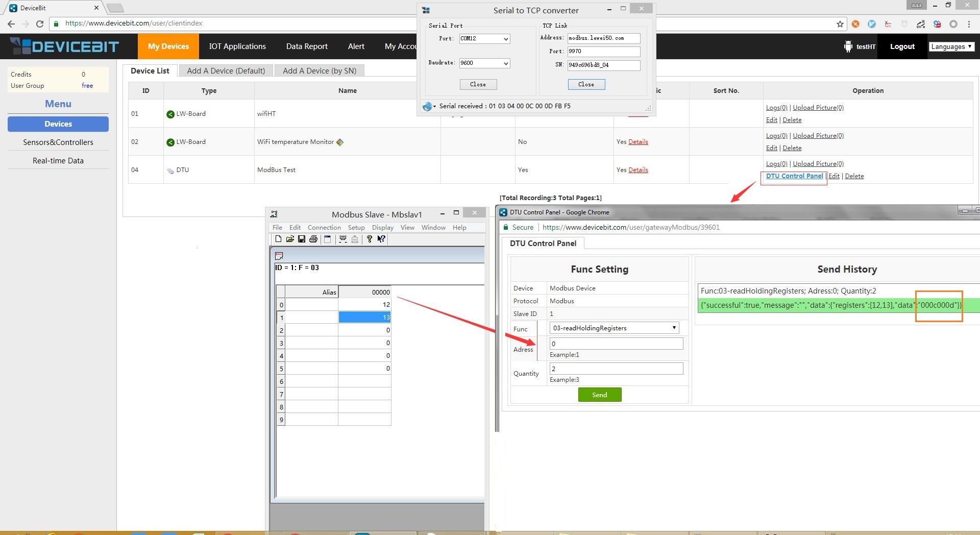Viewport: 980px width, 535px height.
Task: Open Data Report in top navigation
Action: coord(307,46)
